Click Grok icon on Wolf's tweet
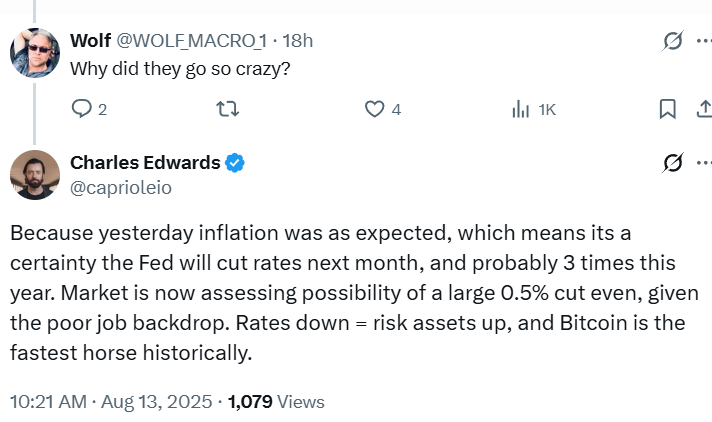The height and width of the screenshot is (422, 712). [x=672, y=41]
